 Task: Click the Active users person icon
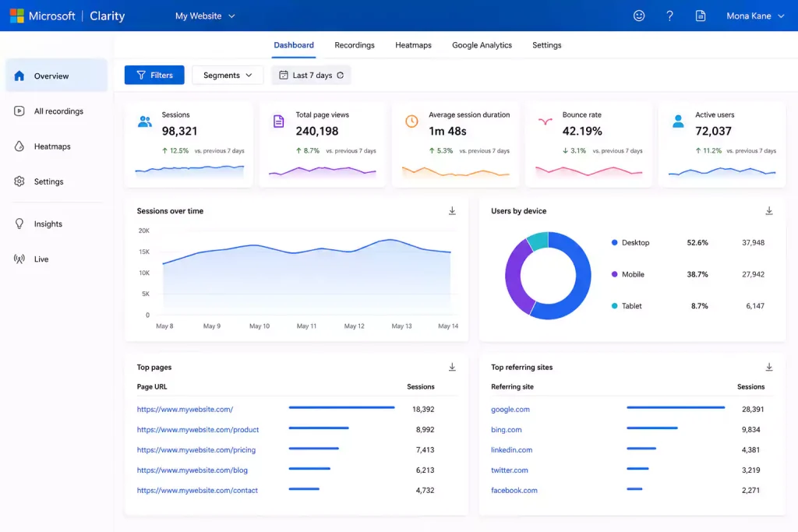(x=678, y=121)
